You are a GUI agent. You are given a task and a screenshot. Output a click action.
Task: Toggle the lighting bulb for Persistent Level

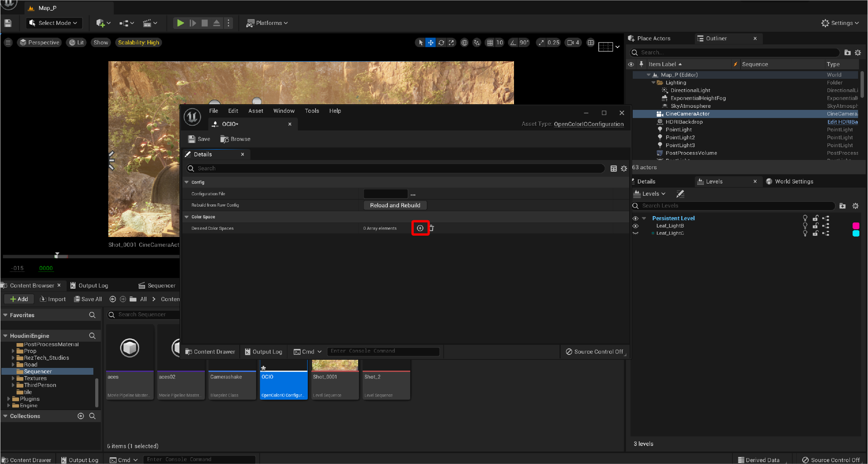point(805,218)
